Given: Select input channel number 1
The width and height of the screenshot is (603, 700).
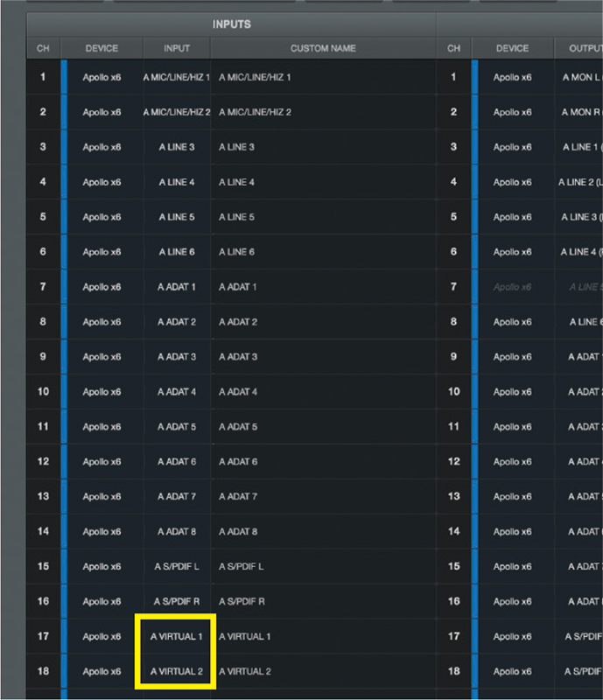Looking at the screenshot, I should 44,77.
